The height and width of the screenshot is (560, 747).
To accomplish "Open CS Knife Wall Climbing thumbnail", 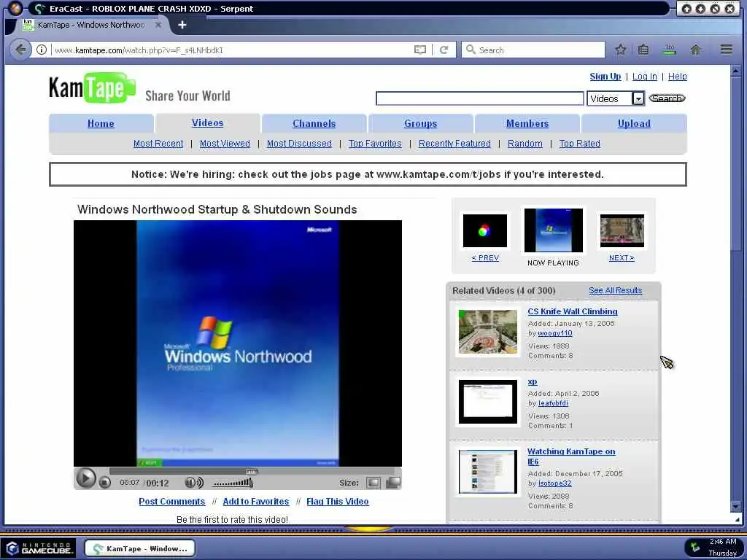I will pos(487,332).
